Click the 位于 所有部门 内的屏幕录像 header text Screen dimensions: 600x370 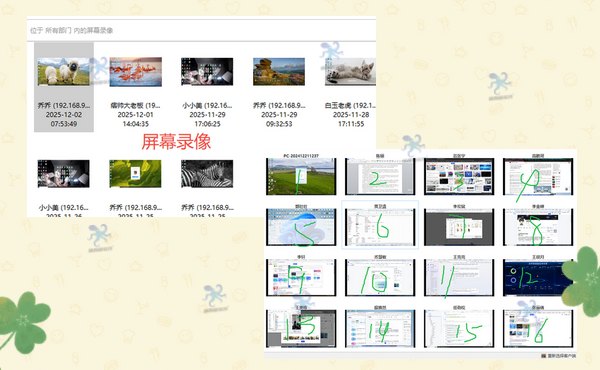(x=72, y=30)
